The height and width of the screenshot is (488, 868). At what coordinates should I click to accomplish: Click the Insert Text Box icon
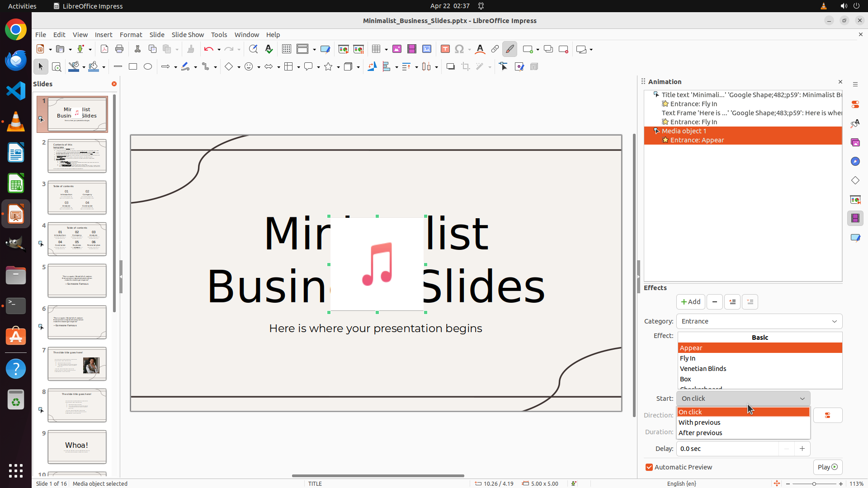445,49
